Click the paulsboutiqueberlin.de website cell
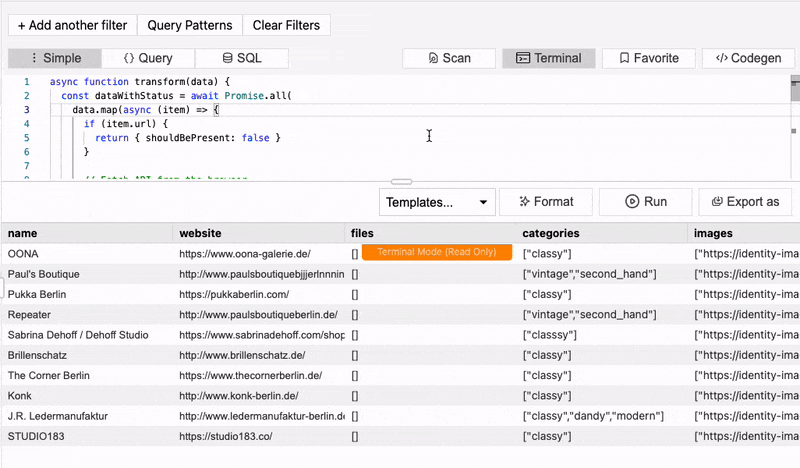This screenshot has width=800, height=468. click(x=259, y=315)
